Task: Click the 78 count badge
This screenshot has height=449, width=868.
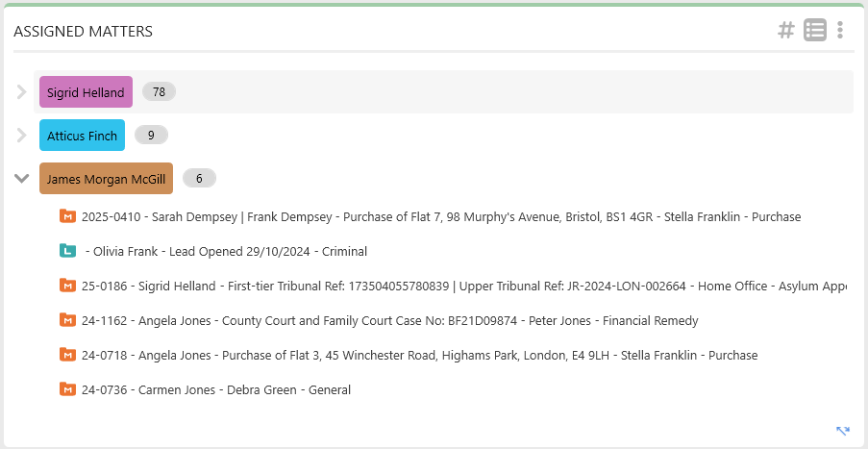Action: [x=159, y=92]
